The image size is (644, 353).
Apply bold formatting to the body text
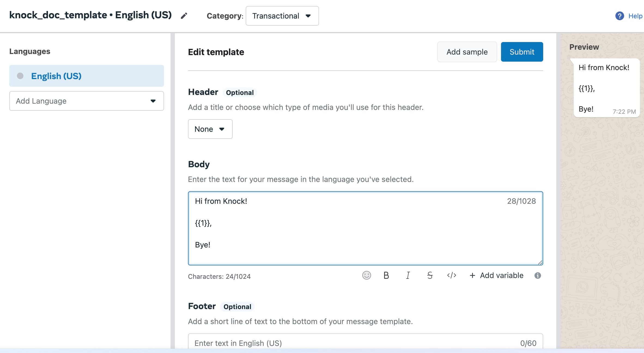click(x=386, y=276)
